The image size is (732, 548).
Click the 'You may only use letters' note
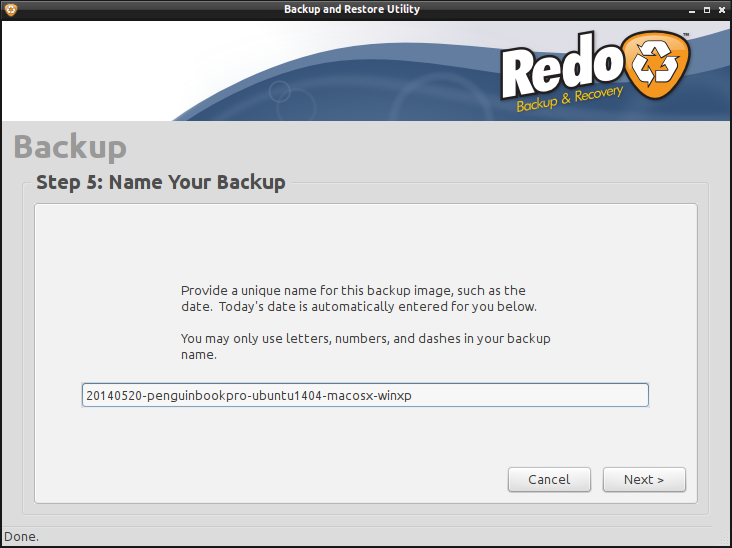(365, 346)
